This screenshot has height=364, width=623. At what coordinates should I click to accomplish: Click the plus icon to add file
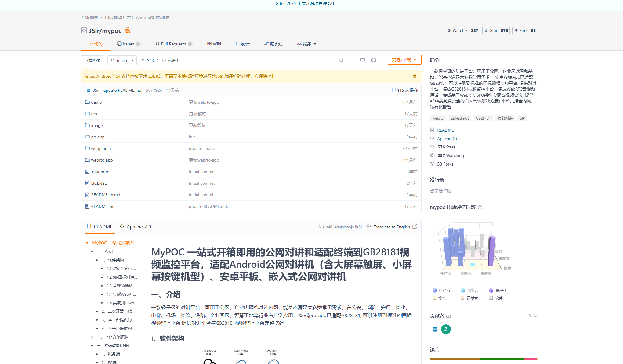pos(352,60)
